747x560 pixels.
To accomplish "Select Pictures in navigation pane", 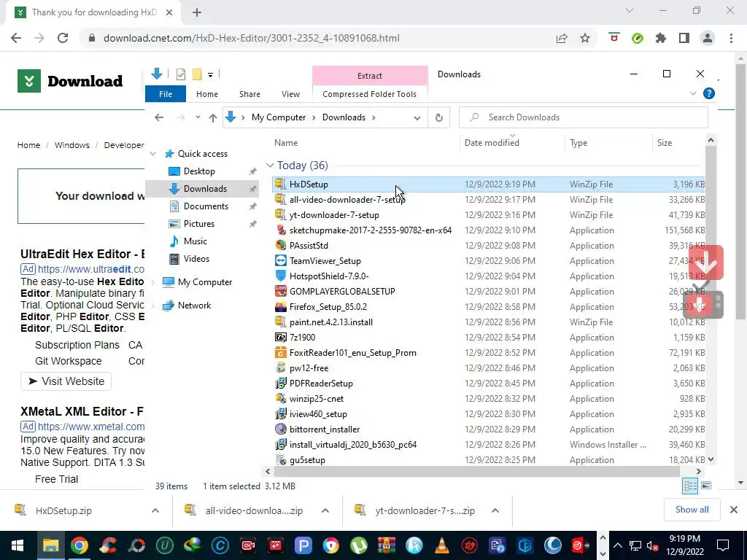I will tap(198, 224).
